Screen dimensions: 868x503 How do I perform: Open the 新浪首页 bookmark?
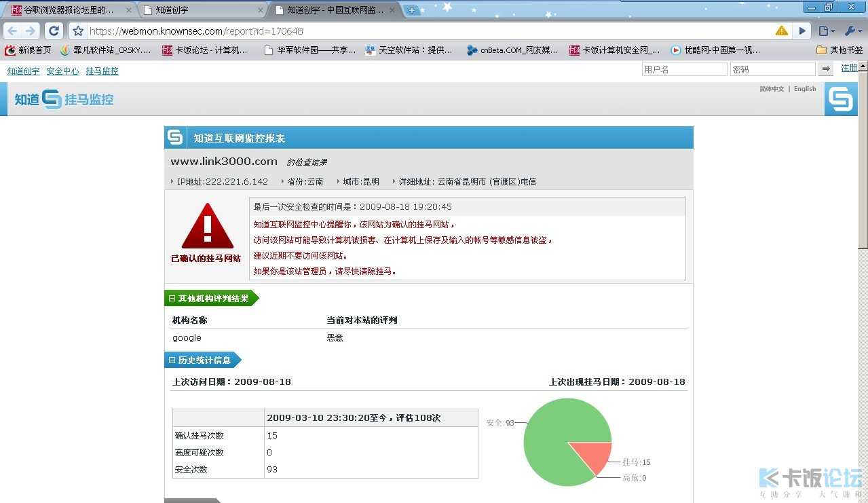coord(28,50)
